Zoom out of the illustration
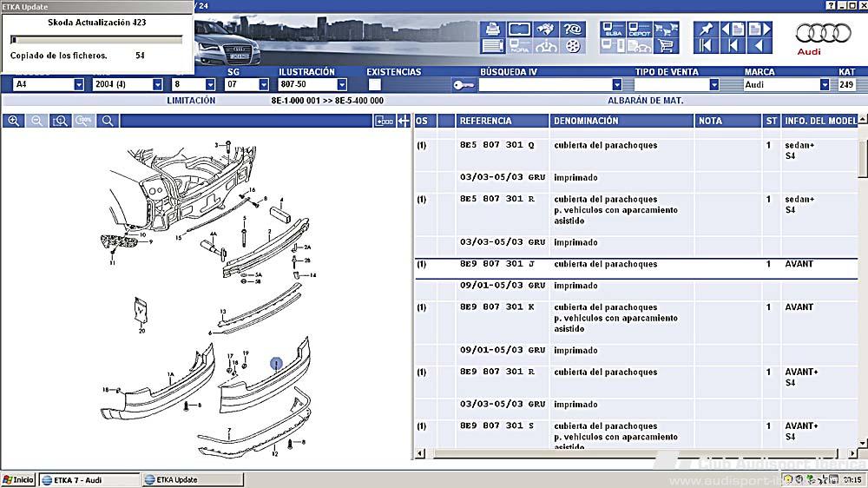This screenshot has width=868, height=488. click(36, 121)
